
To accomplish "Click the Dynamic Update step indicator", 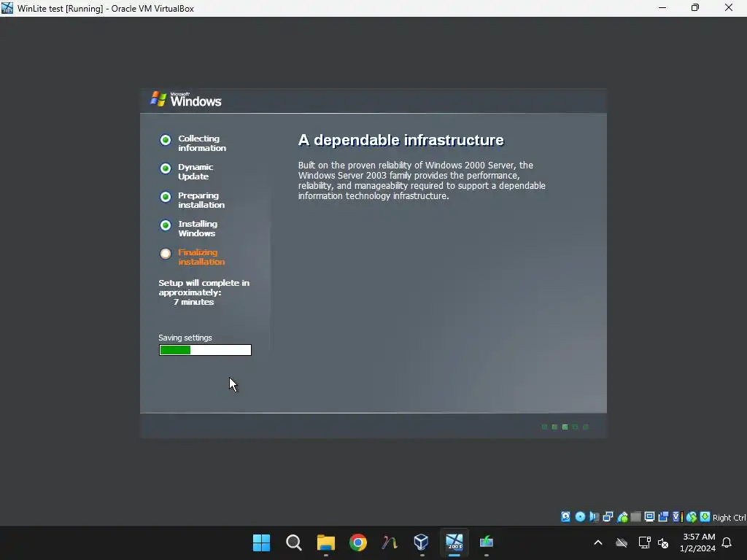I will 166,168.
